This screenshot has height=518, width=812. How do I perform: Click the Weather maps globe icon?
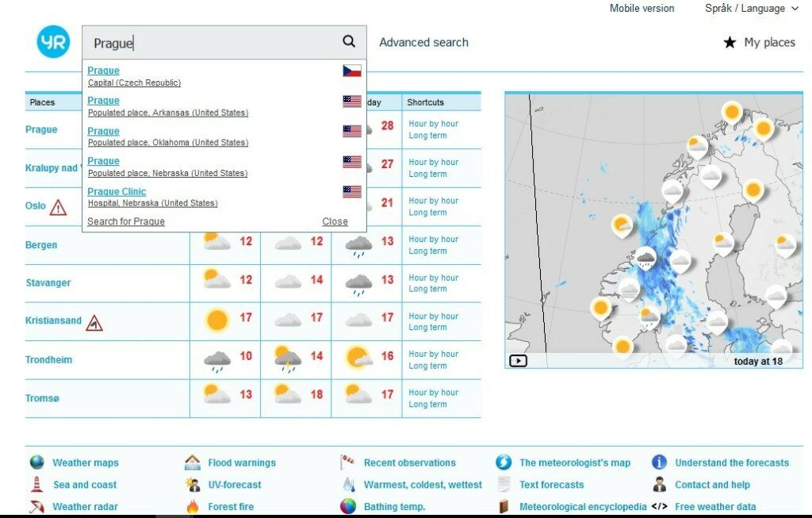tap(37, 462)
